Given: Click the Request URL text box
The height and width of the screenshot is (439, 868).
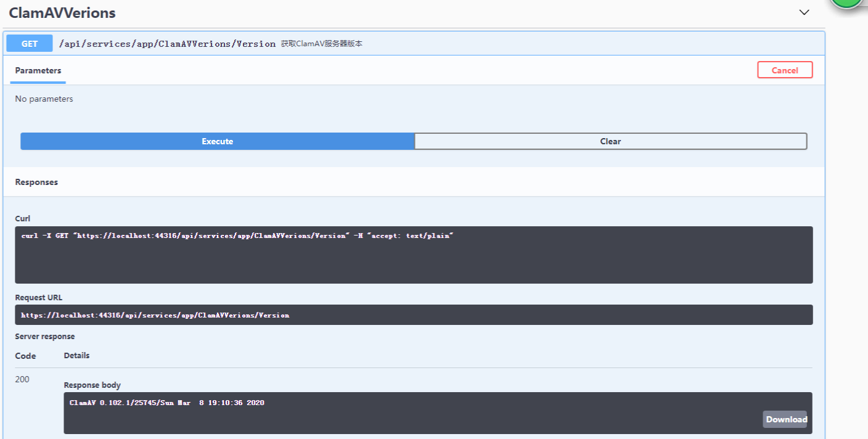Looking at the screenshot, I should (413, 315).
